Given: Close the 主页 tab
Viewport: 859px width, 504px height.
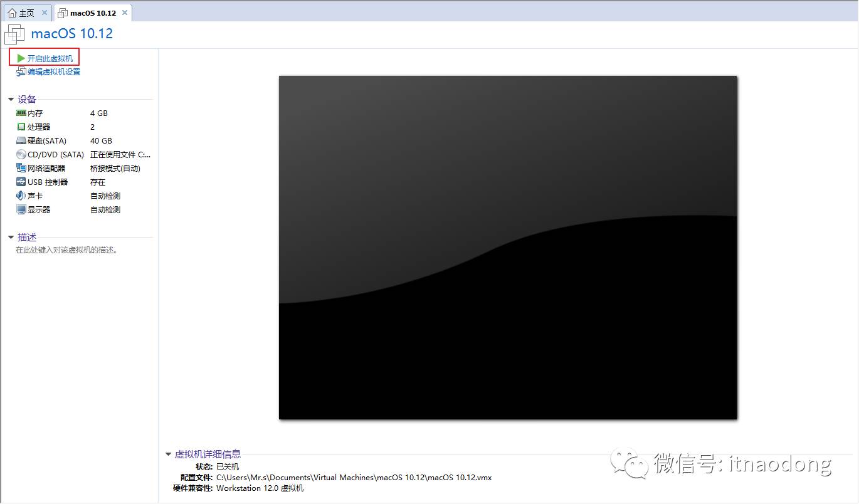Looking at the screenshot, I should [x=45, y=13].
